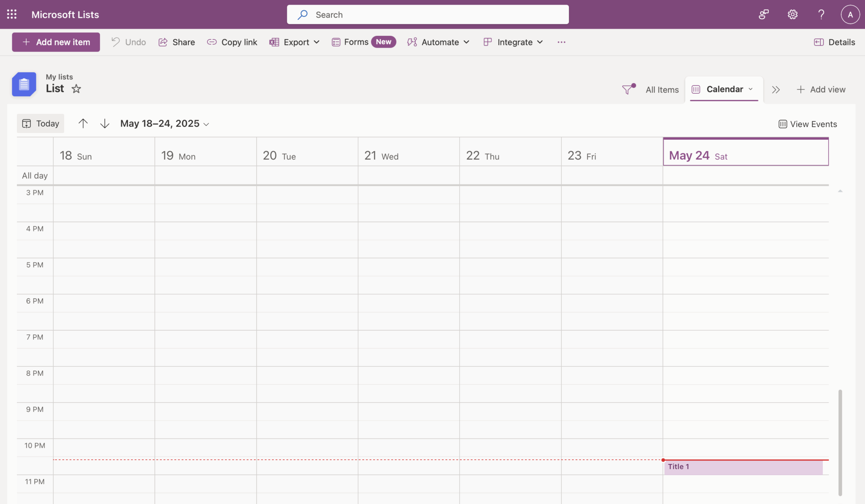Open the help question mark icon
This screenshot has width=865, height=504.
(x=821, y=14)
